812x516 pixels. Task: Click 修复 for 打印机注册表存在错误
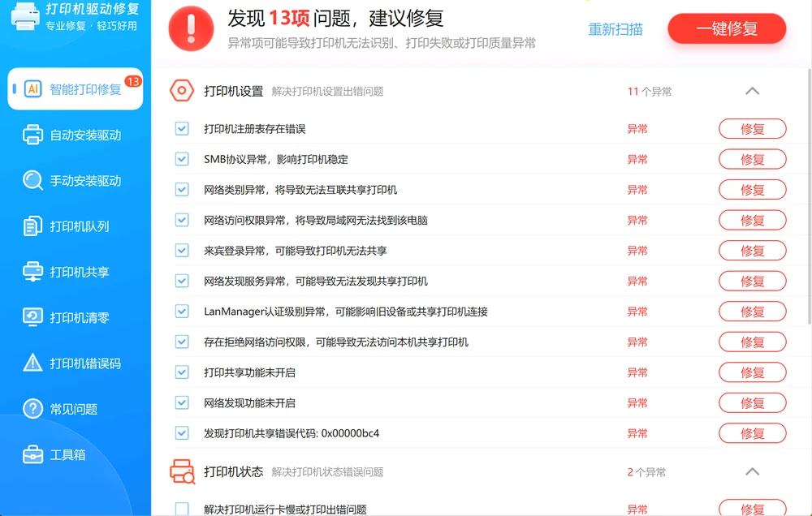(753, 128)
